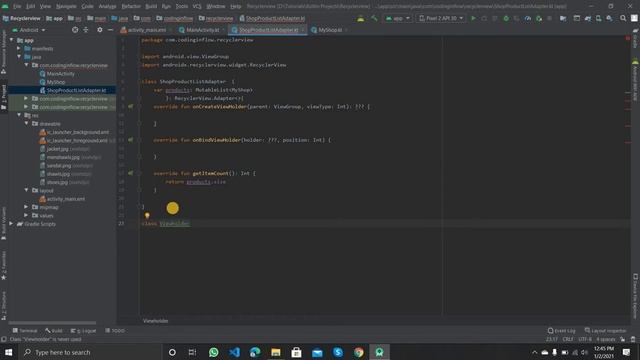Collapse the layout folder node
The width and height of the screenshot is (640, 360).
[x=27, y=190]
